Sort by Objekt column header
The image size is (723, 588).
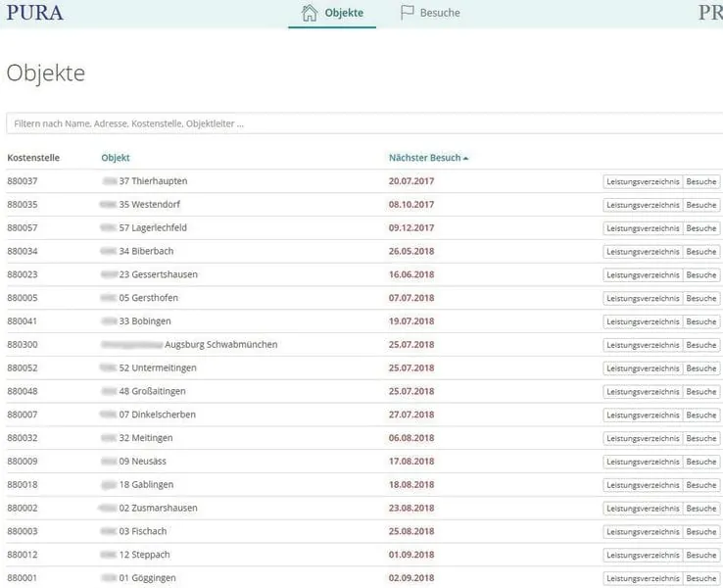[x=116, y=158]
